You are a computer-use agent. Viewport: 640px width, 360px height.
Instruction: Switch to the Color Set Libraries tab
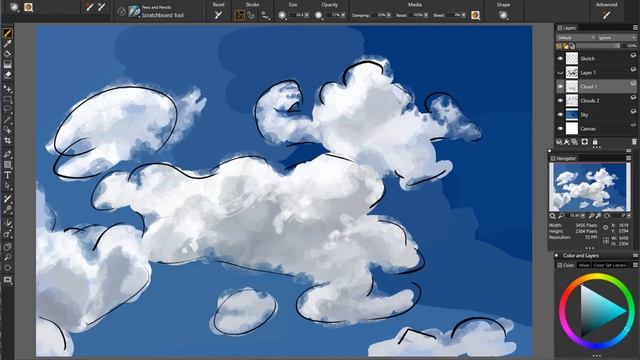[610, 265]
